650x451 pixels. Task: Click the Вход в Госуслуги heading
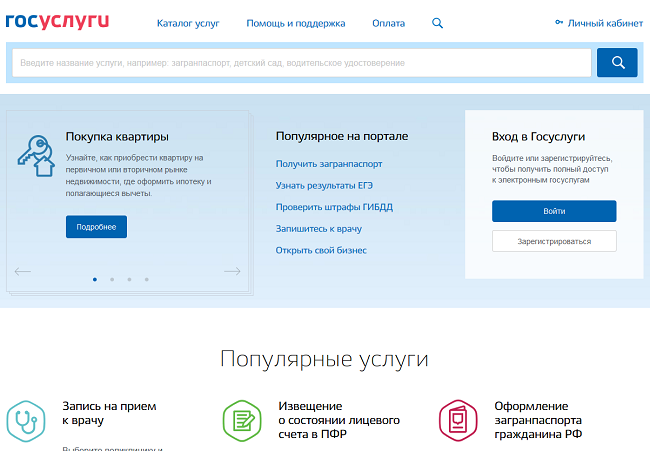pos(538,136)
